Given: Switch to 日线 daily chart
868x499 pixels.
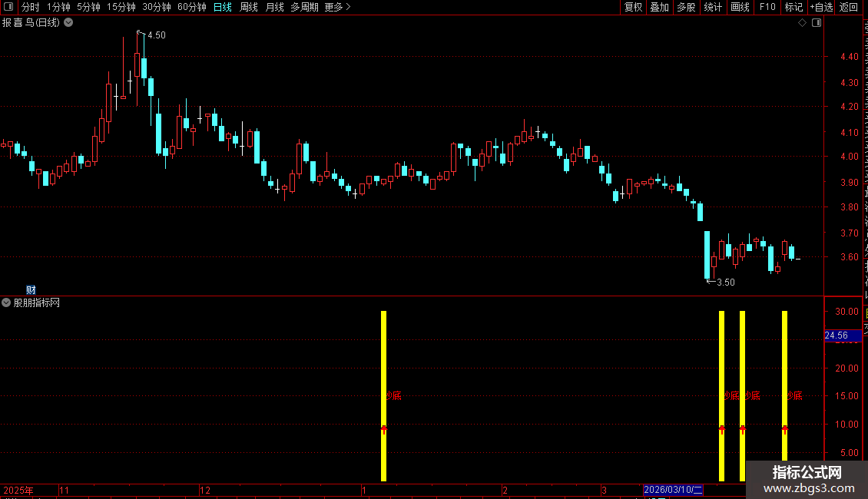Looking at the screenshot, I should (223, 7).
